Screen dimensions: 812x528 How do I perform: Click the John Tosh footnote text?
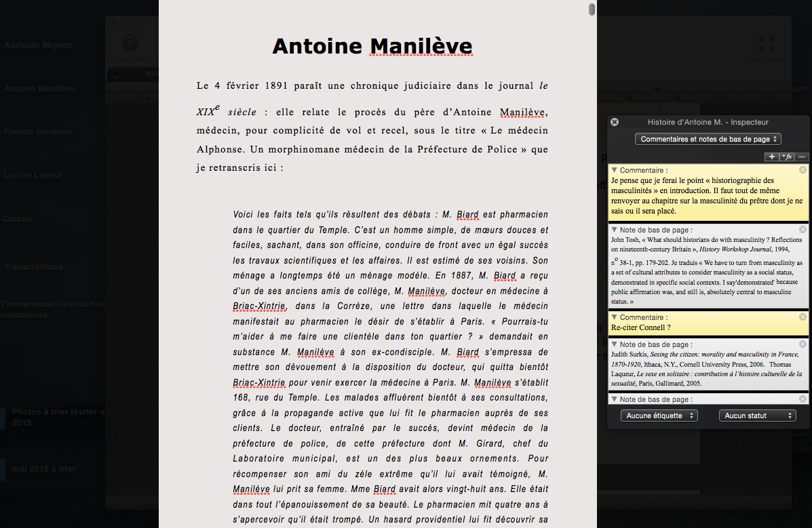707,270
